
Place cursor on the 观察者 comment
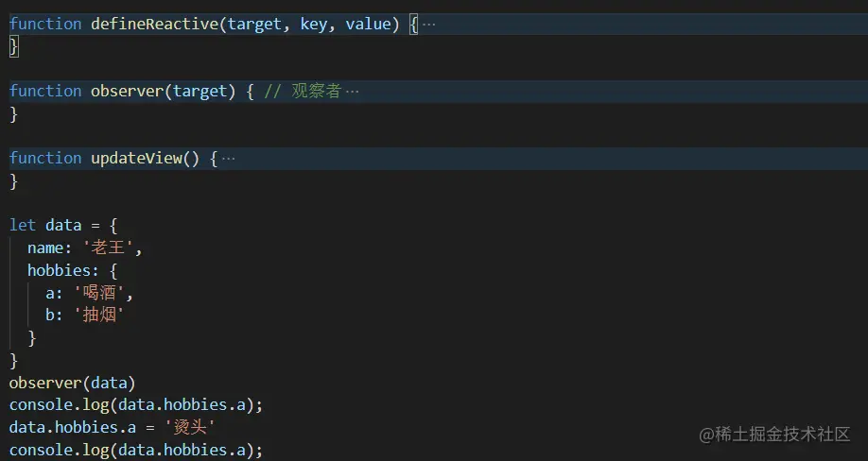(x=315, y=92)
